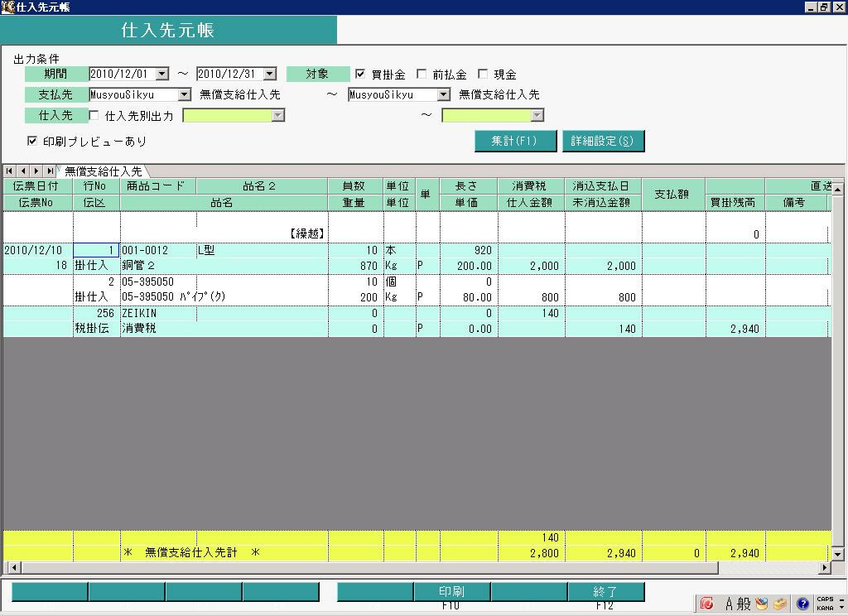Go to previous record navigation arrow
This screenshot has height=616, width=848.
click(22, 171)
